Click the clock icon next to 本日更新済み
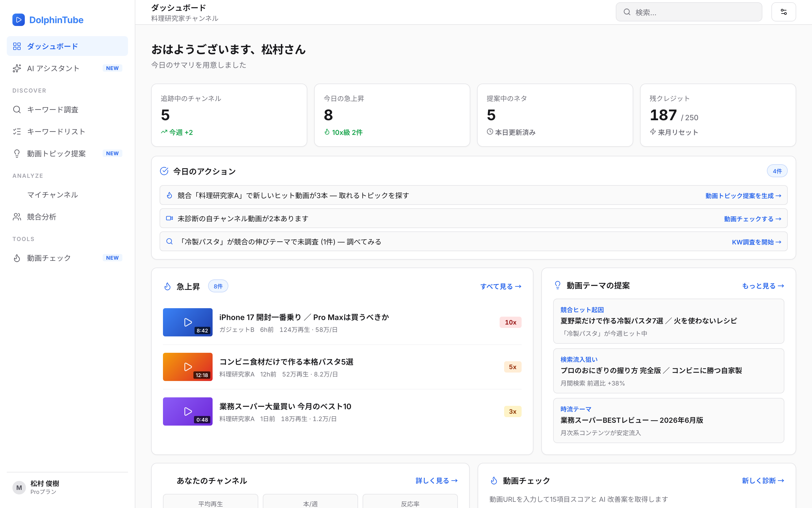 pos(490,132)
